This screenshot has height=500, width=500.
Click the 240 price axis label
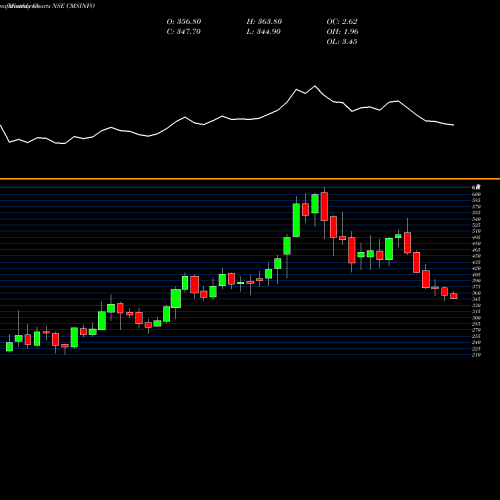pos(476,342)
